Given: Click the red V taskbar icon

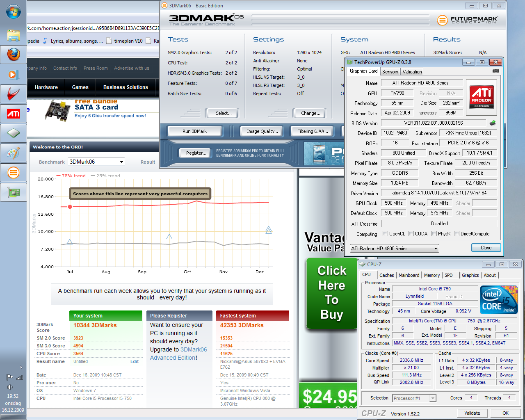Looking at the screenshot, I should coord(13,94).
